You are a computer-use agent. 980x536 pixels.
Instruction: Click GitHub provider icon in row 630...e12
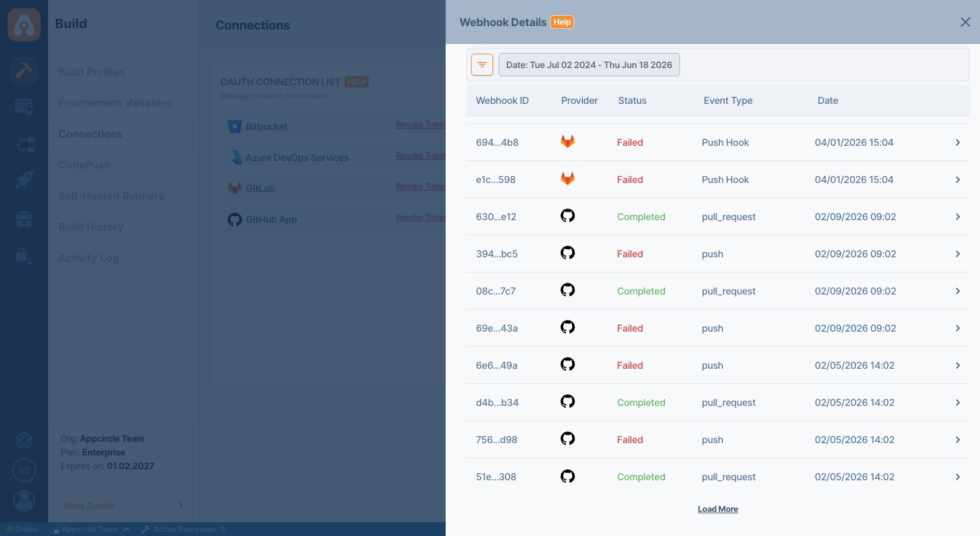[x=567, y=216]
